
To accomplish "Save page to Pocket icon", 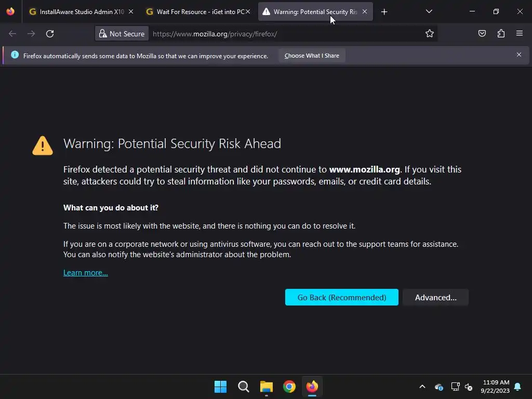I will pos(482,33).
